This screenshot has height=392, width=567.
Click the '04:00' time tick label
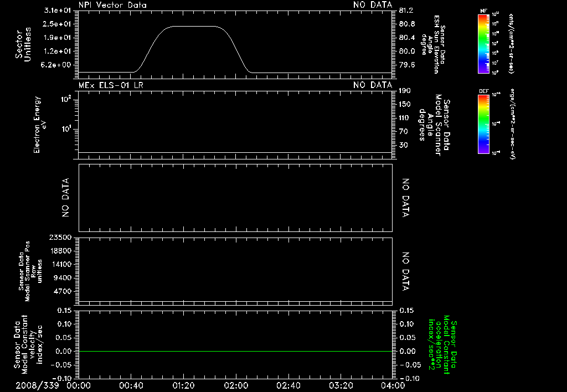(x=393, y=385)
